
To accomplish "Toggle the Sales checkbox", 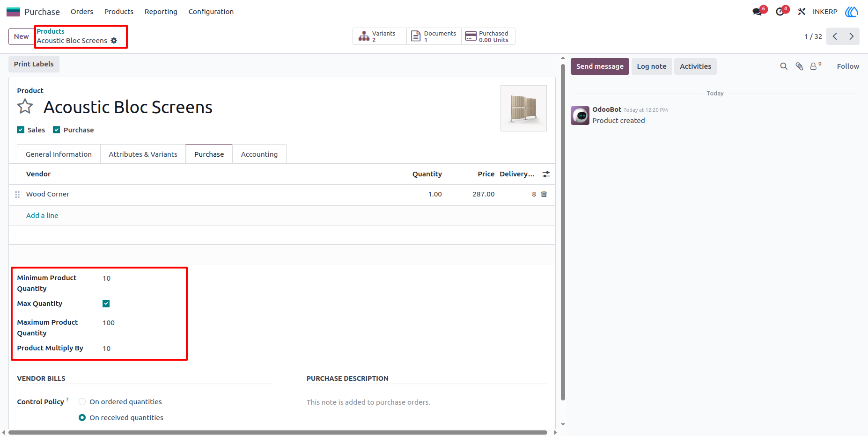I will [21, 130].
